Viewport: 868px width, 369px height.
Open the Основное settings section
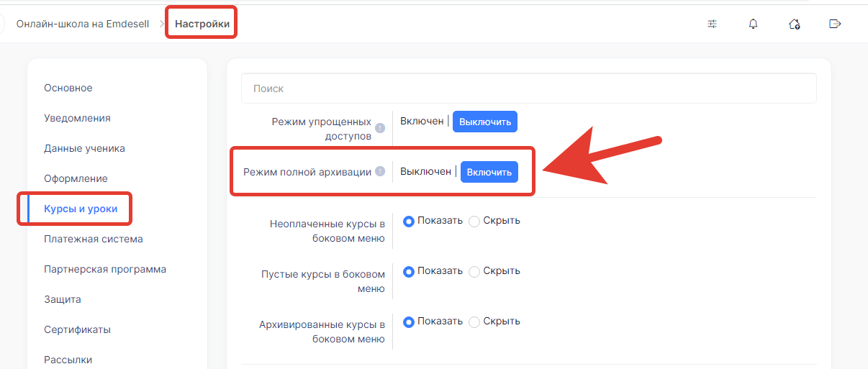point(68,88)
